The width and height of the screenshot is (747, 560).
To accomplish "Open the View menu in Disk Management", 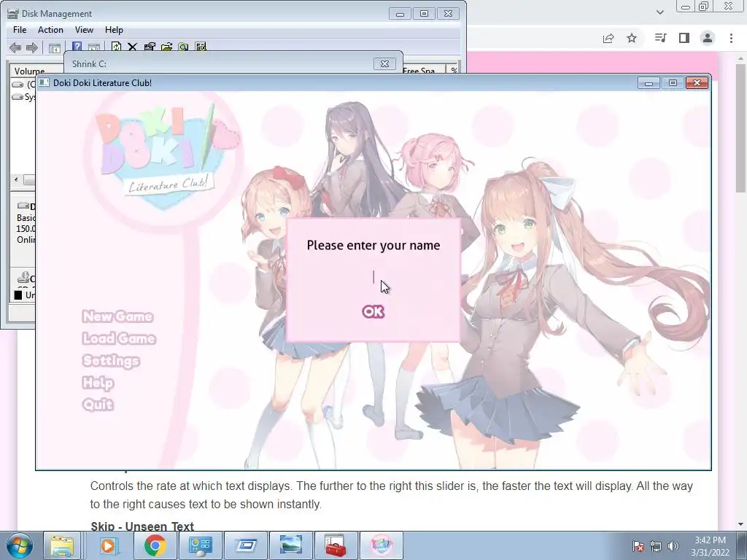I will click(x=84, y=29).
